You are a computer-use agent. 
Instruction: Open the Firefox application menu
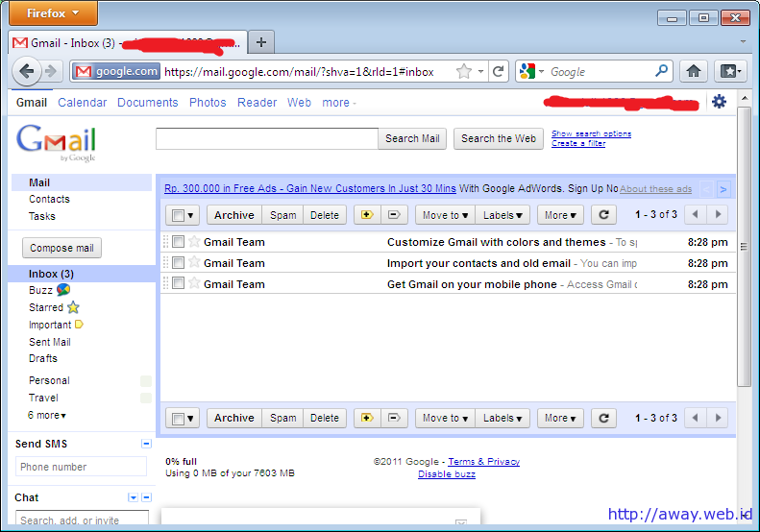tap(53, 13)
